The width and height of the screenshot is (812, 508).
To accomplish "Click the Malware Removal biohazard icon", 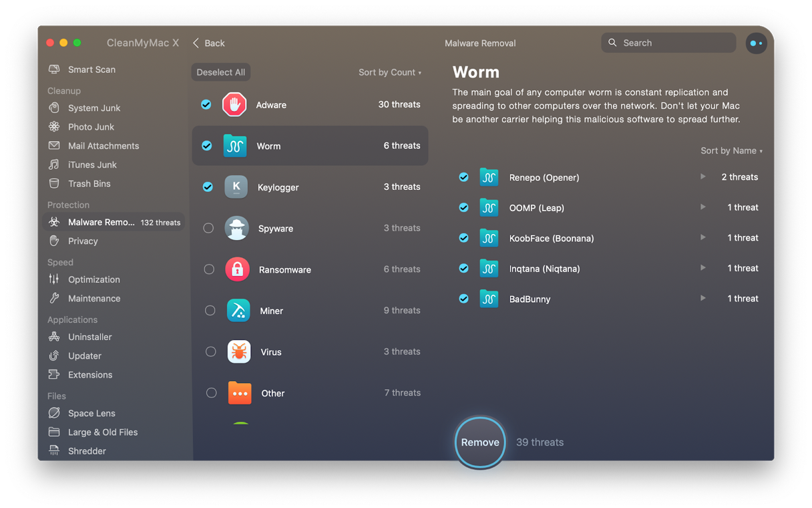I will pyautogui.click(x=54, y=222).
